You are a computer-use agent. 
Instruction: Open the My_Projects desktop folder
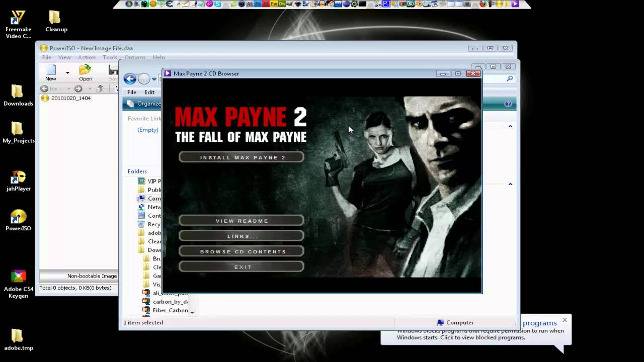coord(18,133)
